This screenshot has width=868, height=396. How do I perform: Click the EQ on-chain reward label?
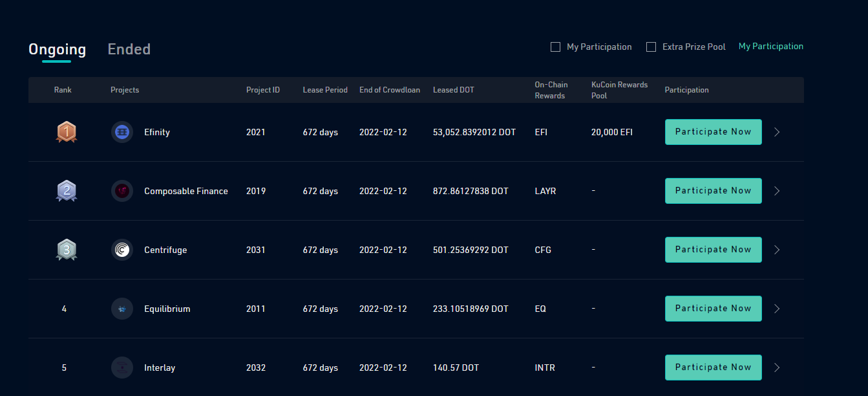point(540,309)
